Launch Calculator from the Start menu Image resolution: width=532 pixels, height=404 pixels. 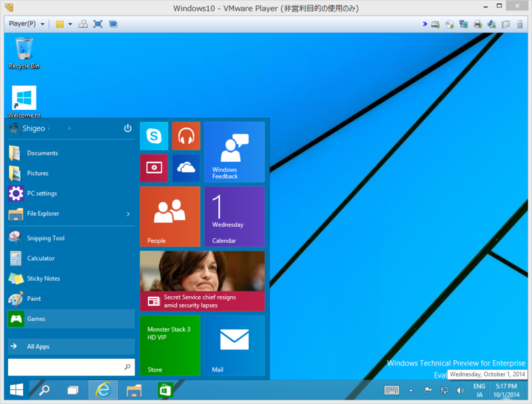[x=71, y=258]
